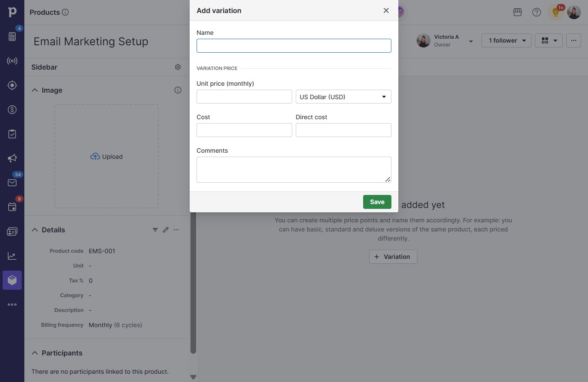Edit Details with pencil icon
588x382 pixels.
(x=166, y=230)
